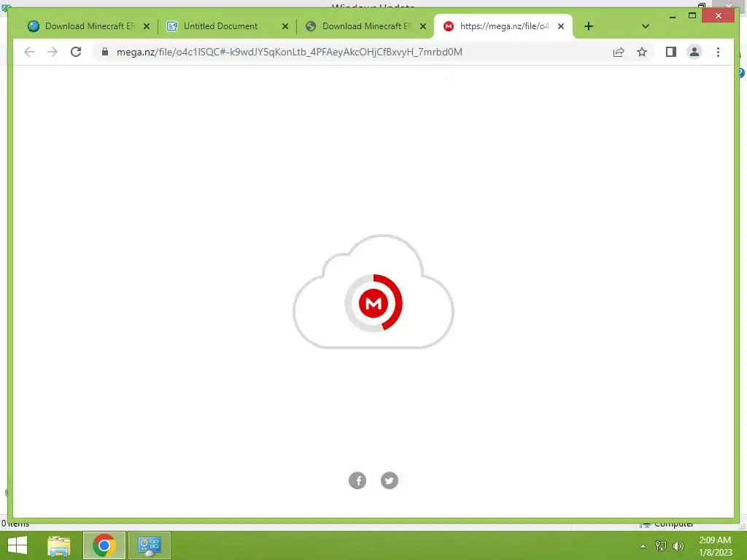Open the Chrome profile avatar menu
This screenshot has height=560, width=747.
694,52
